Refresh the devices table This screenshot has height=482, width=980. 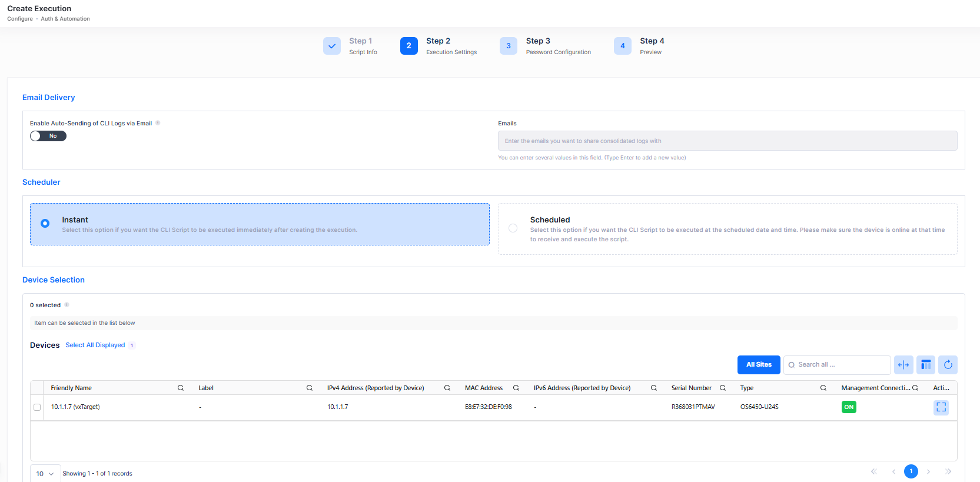948,365
